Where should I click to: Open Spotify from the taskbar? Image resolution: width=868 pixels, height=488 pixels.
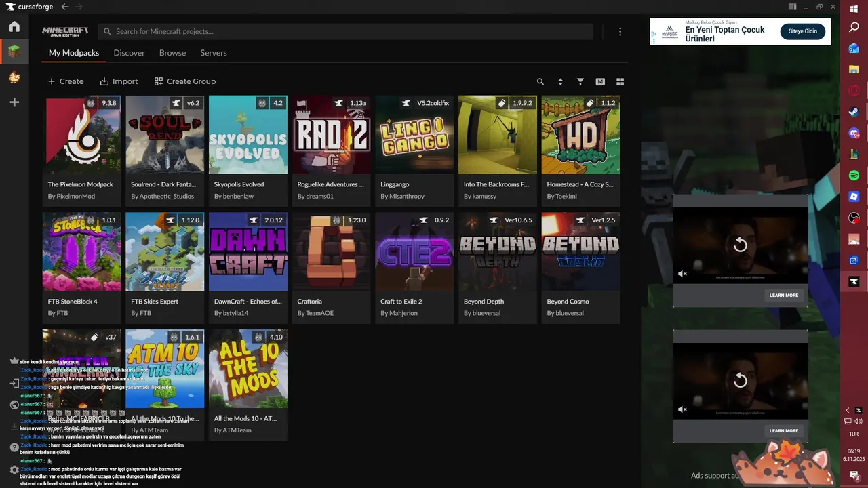click(x=854, y=176)
